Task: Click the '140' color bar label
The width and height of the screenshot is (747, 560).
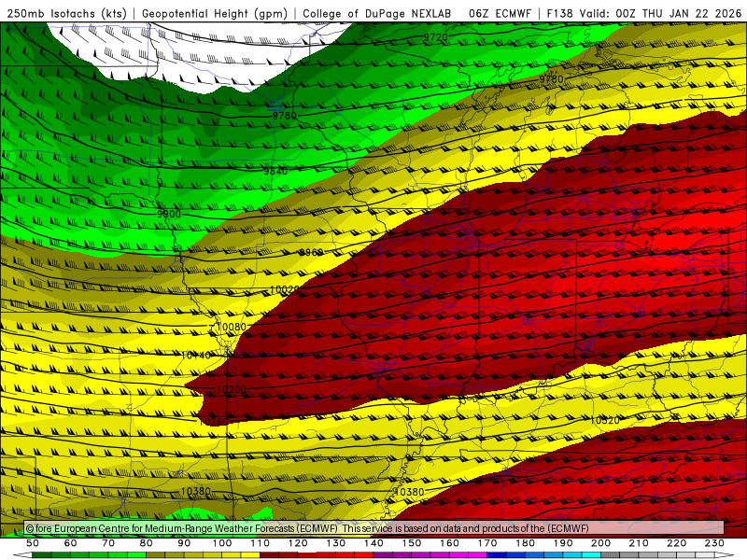Action: point(373,543)
